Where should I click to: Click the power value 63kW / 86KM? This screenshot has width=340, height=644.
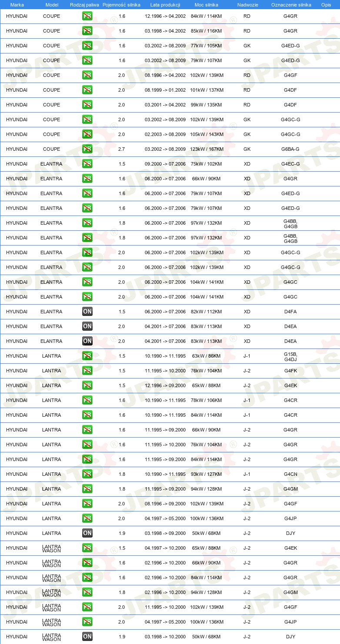coord(207,356)
